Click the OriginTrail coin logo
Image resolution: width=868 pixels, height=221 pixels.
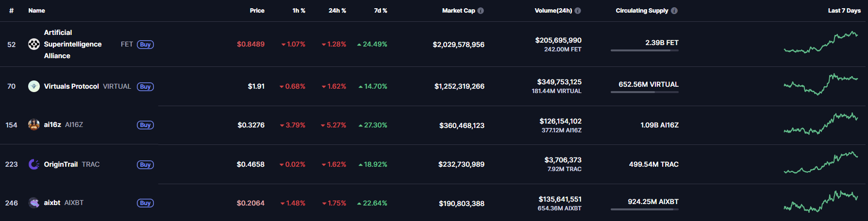[x=34, y=164]
